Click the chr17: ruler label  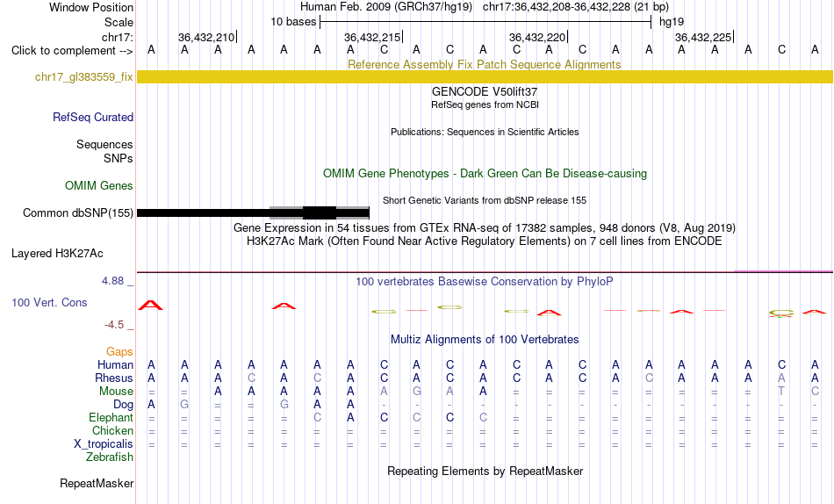[117, 37]
